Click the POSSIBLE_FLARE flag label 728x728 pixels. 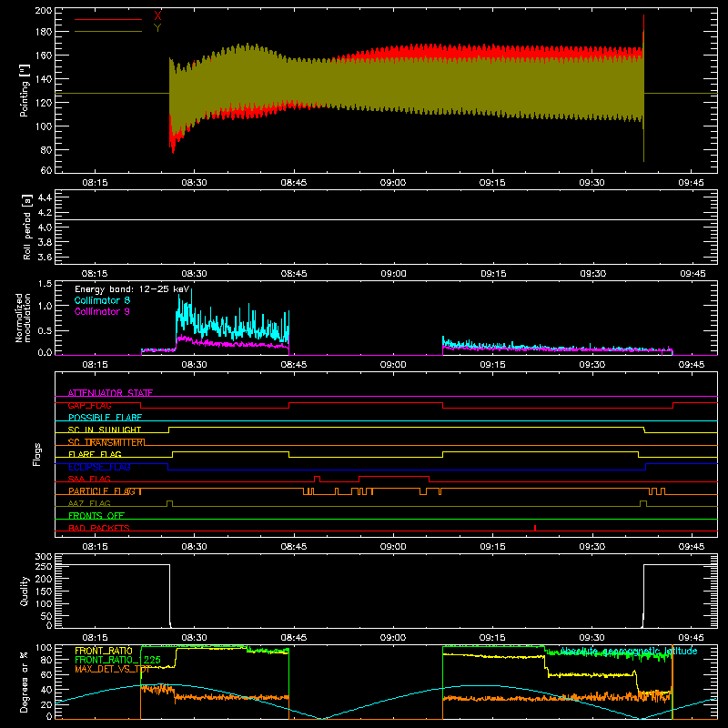[105, 418]
